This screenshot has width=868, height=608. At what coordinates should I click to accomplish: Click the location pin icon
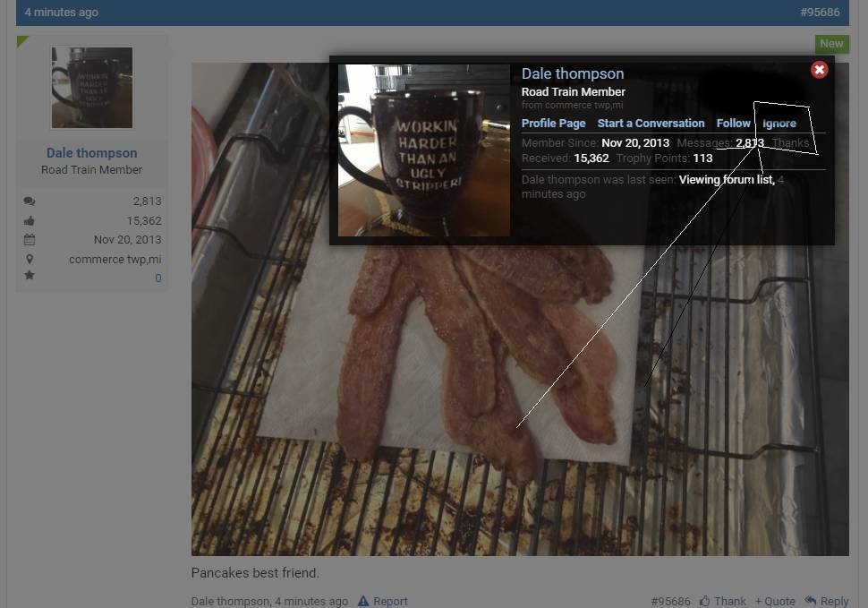click(x=30, y=260)
